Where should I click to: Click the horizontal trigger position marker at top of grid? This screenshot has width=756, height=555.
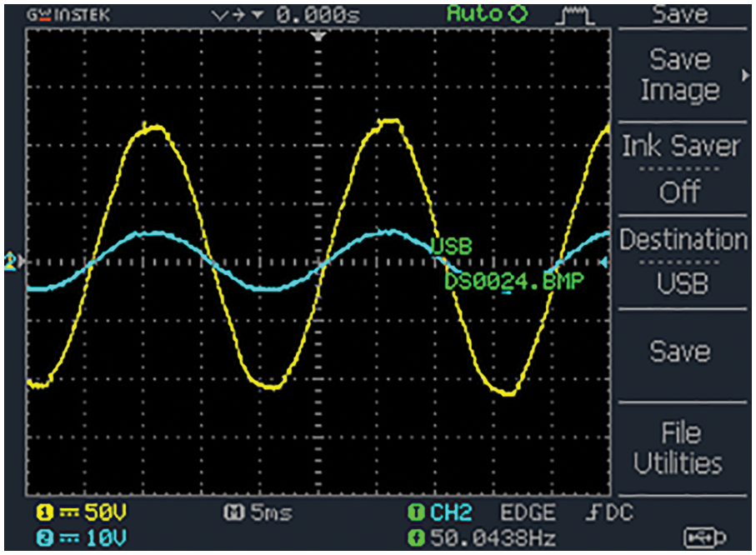click(x=317, y=37)
